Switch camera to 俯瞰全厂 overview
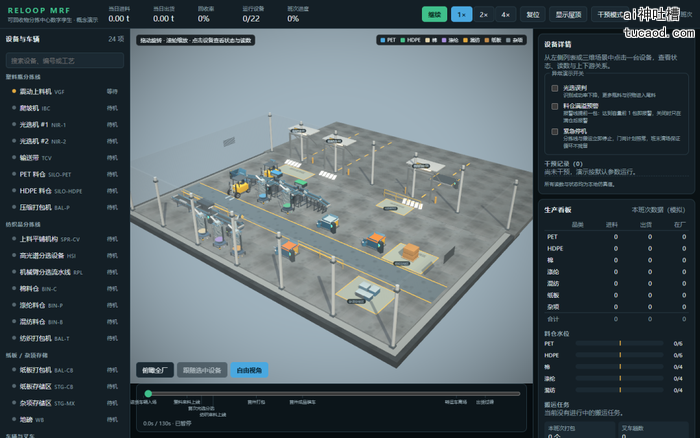Viewport: 700px width, 438px height. (x=154, y=370)
